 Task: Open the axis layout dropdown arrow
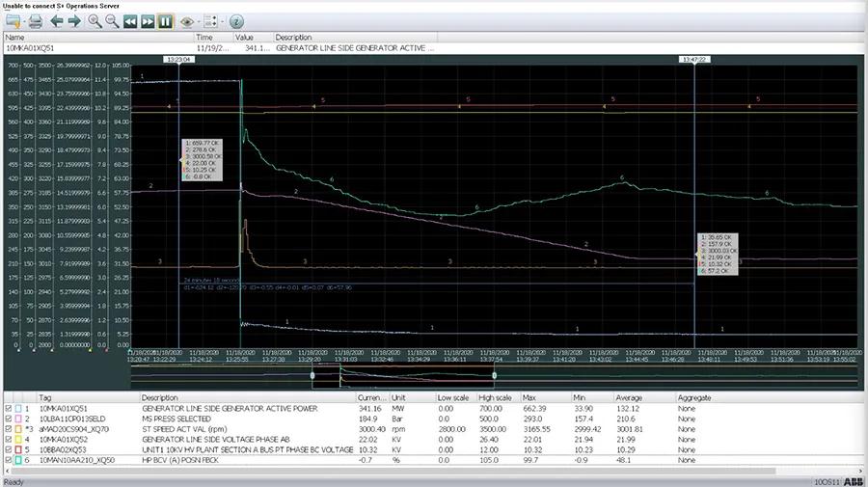(x=223, y=20)
